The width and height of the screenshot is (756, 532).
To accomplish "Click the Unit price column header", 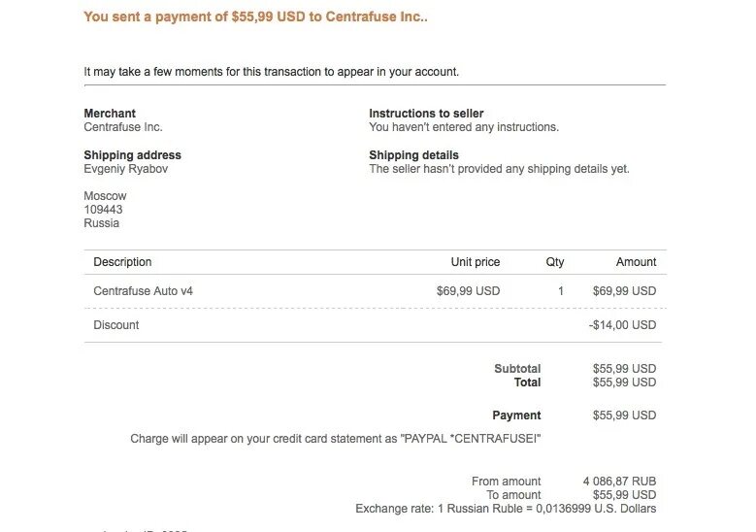I will (476, 262).
